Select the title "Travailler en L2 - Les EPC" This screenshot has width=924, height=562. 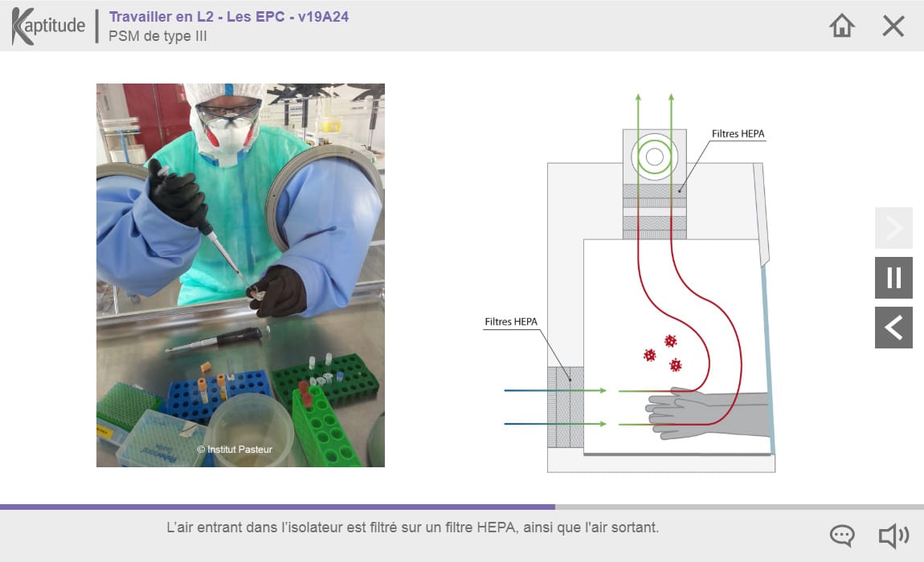pos(228,16)
